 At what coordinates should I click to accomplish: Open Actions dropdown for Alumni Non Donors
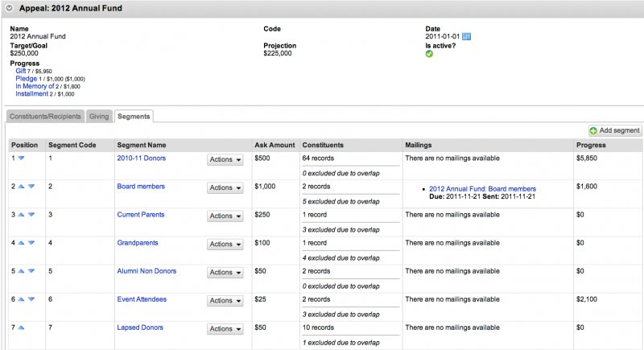(x=225, y=273)
